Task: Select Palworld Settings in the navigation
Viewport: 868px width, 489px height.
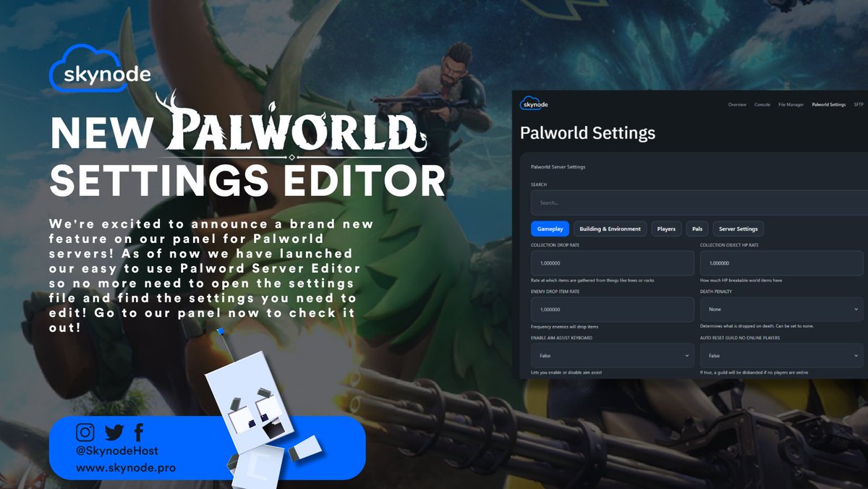Action: 829,105
